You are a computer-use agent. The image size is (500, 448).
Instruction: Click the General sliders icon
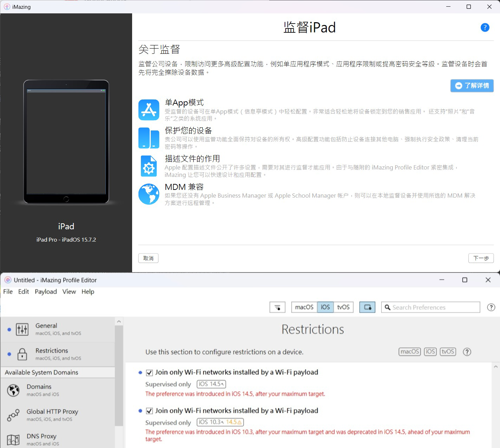pos(22,329)
